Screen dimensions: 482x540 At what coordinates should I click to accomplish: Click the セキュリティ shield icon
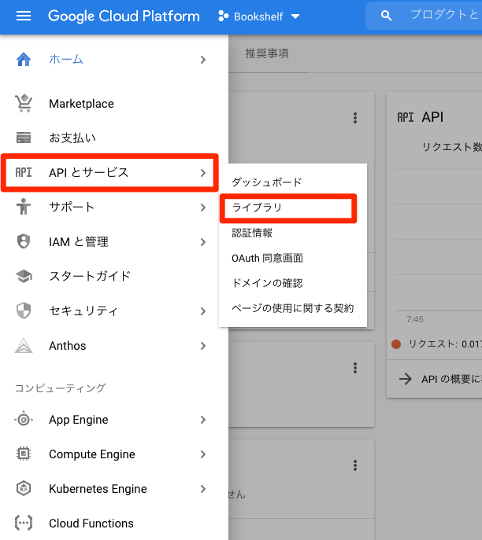(23, 311)
